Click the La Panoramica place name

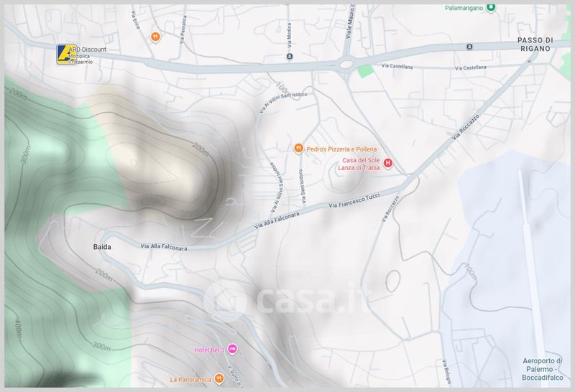(190, 379)
